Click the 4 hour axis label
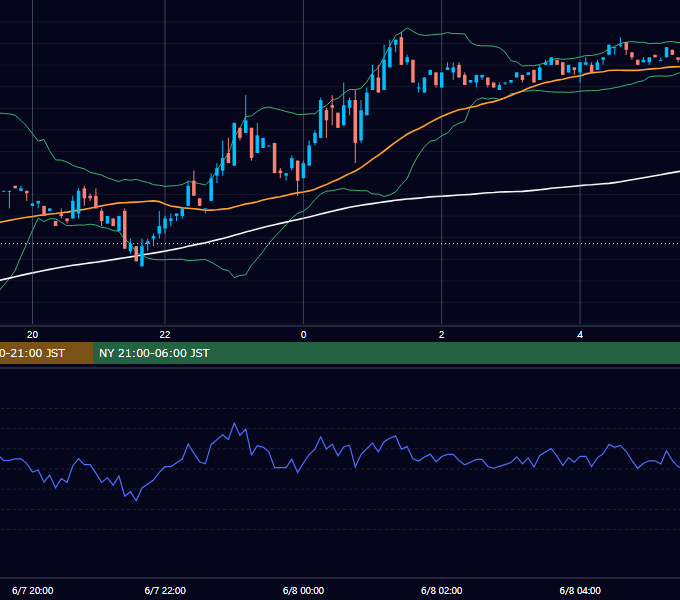 tap(580, 335)
